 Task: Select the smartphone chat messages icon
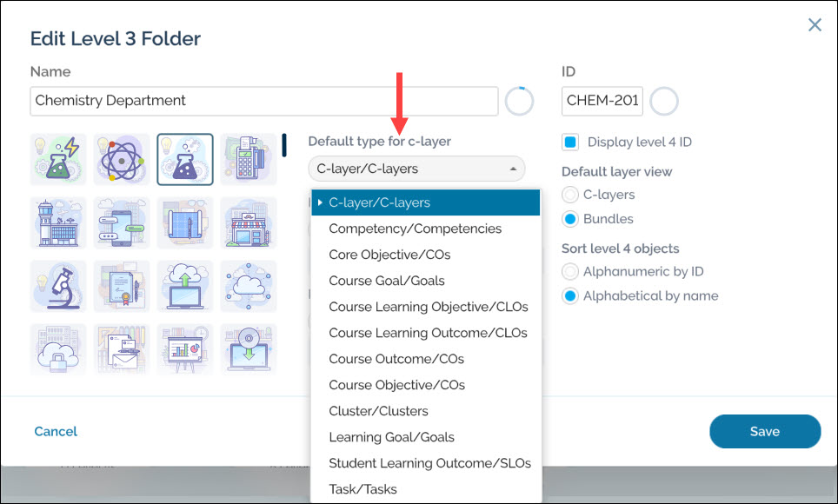[x=122, y=223]
